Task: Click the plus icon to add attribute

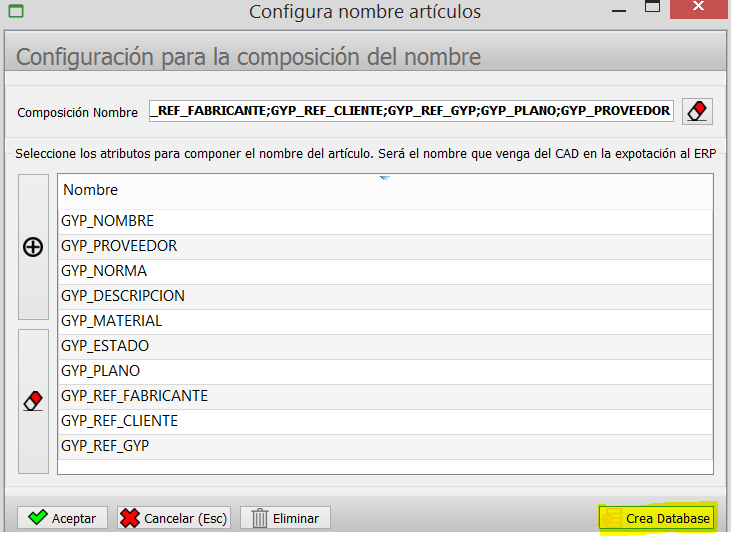Action: pyautogui.click(x=33, y=247)
